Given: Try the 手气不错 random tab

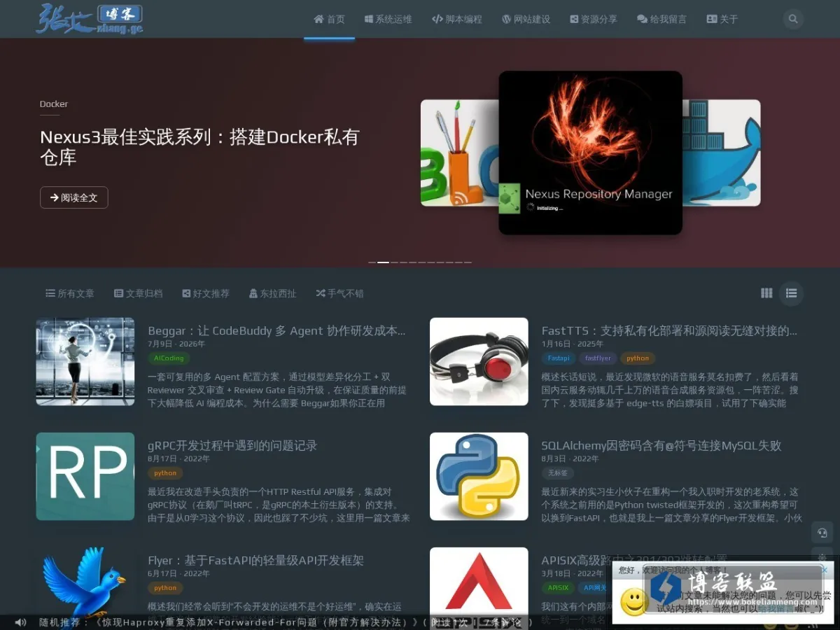Looking at the screenshot, I should coord(339,293).
